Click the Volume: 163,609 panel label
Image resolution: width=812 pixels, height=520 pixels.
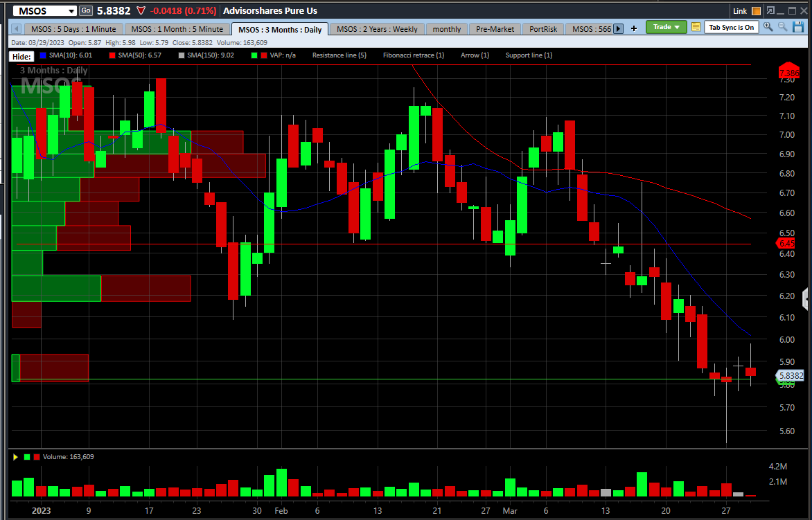[69, 457]
